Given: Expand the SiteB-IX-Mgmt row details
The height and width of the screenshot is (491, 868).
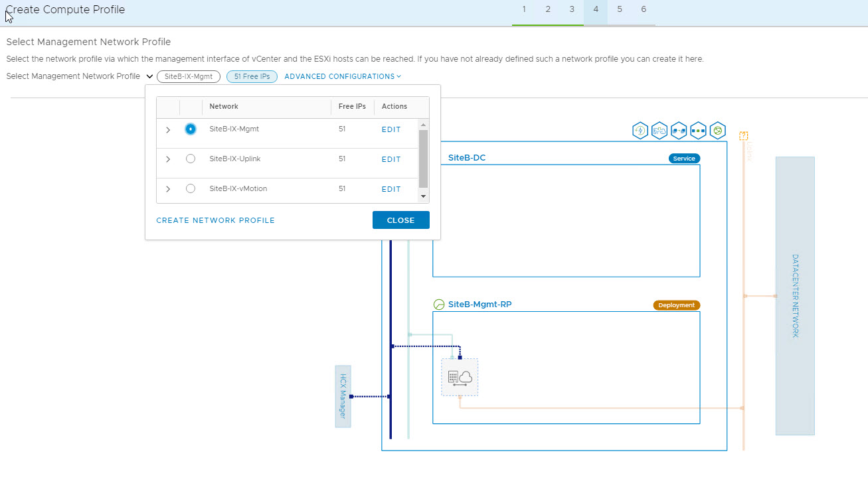Looking at the screenshot, I should click(x=168, y=130).
